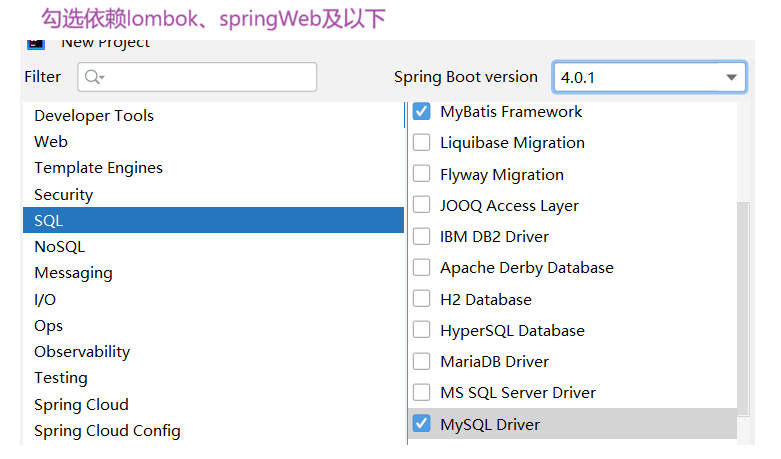This screenshot has width=781, height=459.
Task: Check H2 Database dependency
Action: point(421,299)
